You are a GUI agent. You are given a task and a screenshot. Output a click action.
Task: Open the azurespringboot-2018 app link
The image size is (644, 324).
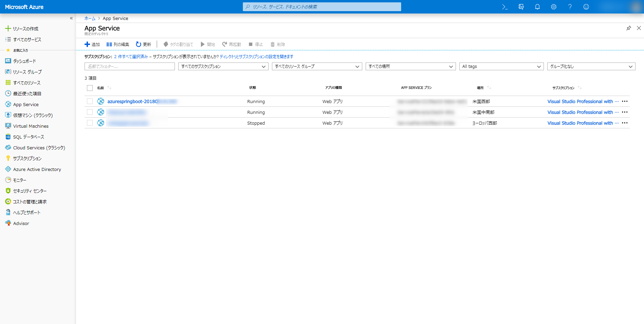pos(142,101)
